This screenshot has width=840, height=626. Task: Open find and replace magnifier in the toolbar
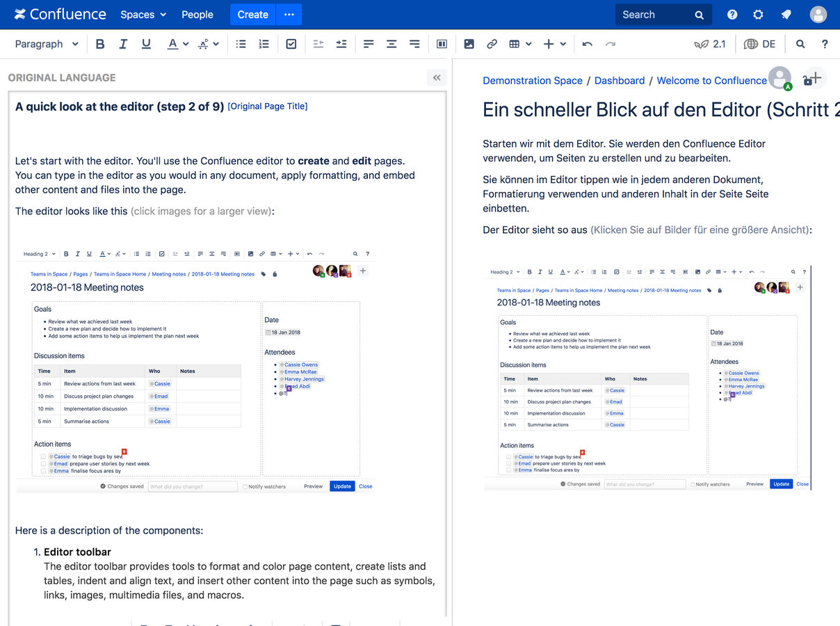click(x=800, y=44)
